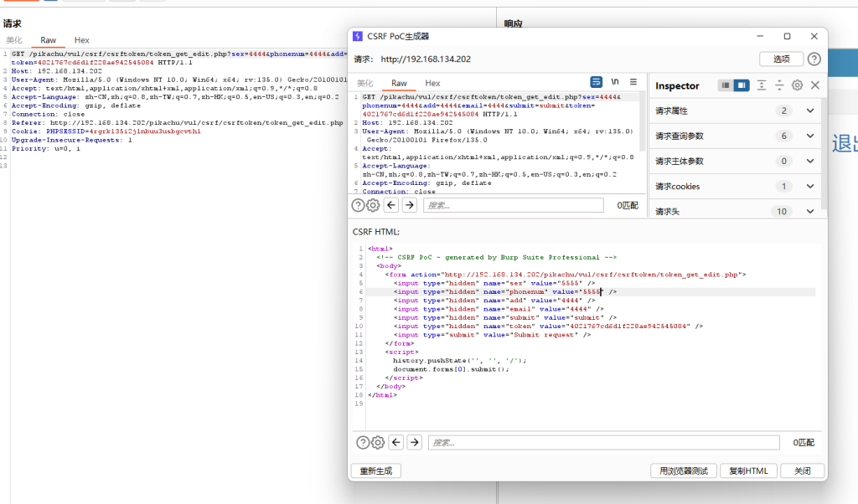Go to next match in CSRF HTML search
This screenshot has height=504, width=858.
tap(414, 443)
